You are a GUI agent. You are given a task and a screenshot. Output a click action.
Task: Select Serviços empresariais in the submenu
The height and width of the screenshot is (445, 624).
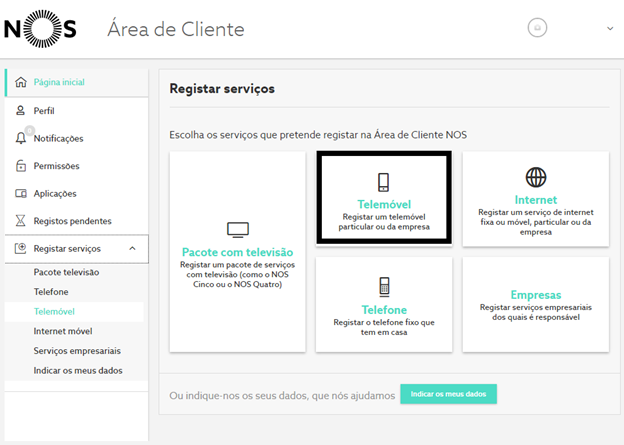point(77,351)
